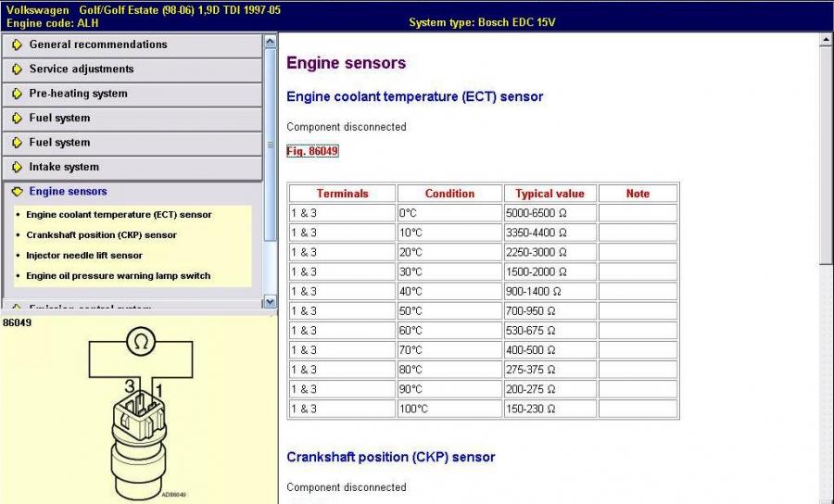Viewport: 834px width, 504px height.
Task: Click the 100°C condition cell
Action: 449,409
